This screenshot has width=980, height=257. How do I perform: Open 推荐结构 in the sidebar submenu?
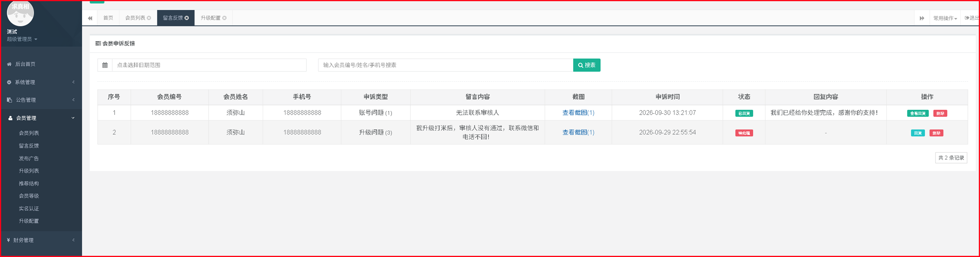click(x=29, y=183)
